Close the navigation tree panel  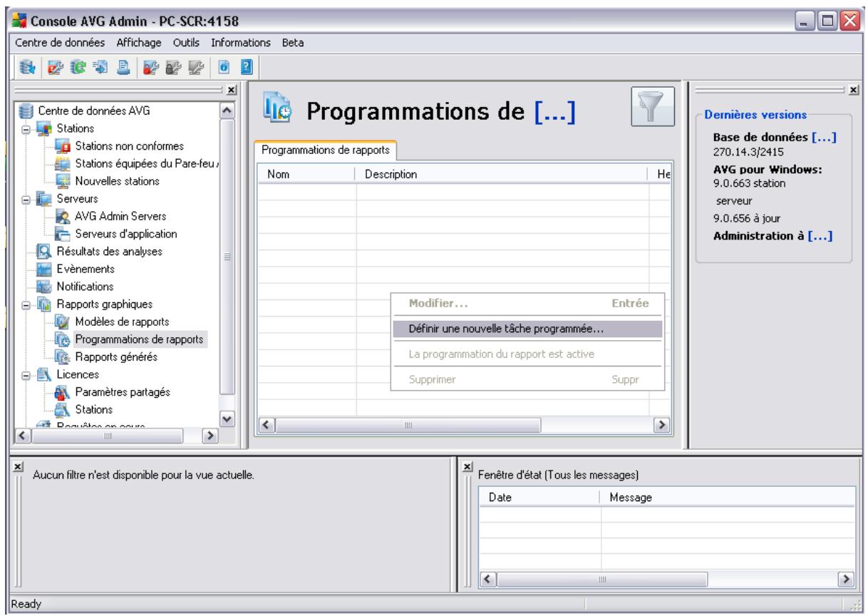click(231, 91)
